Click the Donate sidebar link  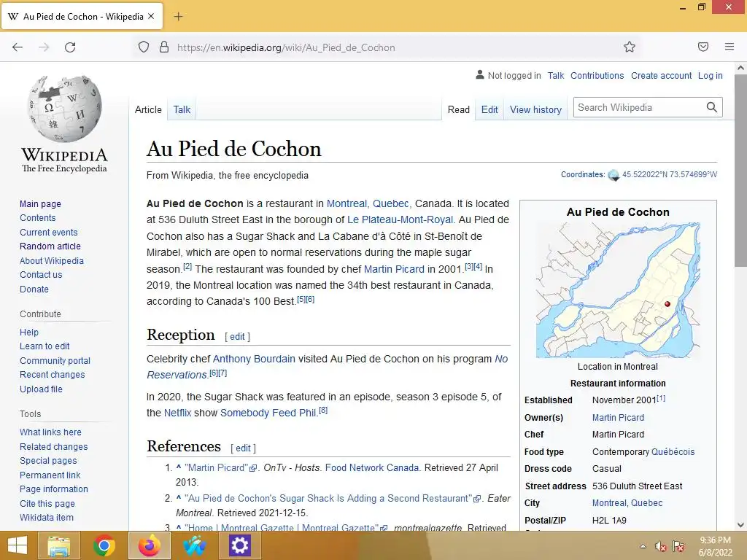pyautogui.click(x=34, y=289)
